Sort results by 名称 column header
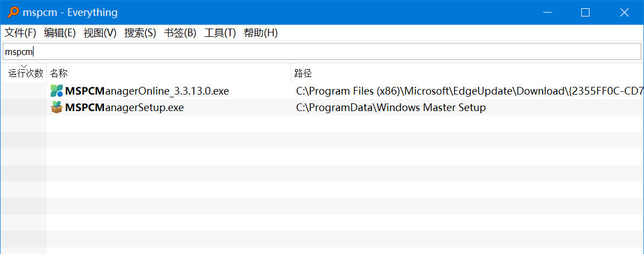 pos(59,73)
